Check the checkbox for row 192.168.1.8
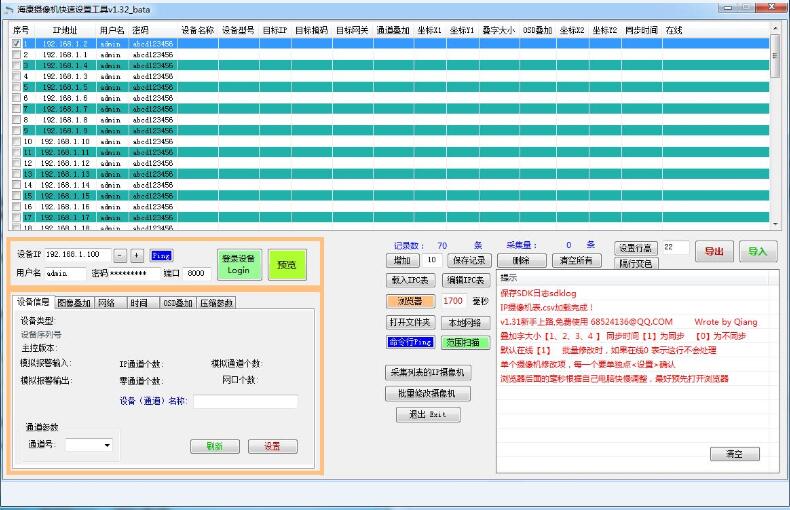The height and width of the screenshot is (510, 790). pyautogui.click(x=16, y=120)
